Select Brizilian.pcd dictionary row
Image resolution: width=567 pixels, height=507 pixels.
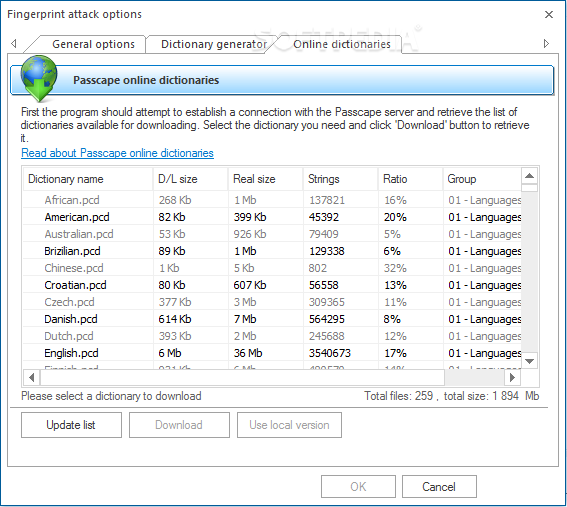click(x=272, y=251)
